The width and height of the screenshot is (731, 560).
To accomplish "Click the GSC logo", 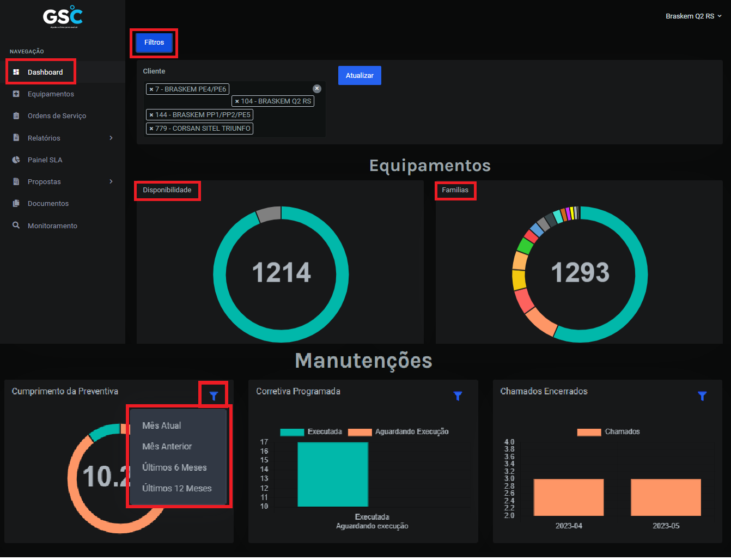I will point(63,17).
